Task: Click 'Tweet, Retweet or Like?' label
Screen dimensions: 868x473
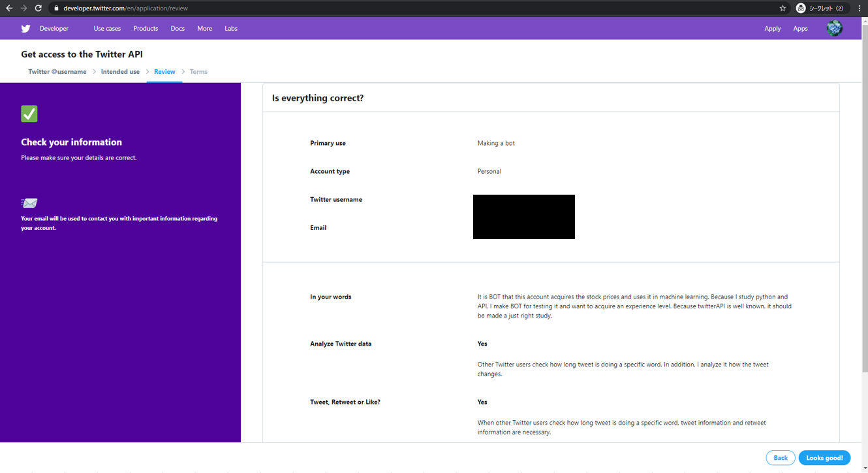Action: (345, 402)
